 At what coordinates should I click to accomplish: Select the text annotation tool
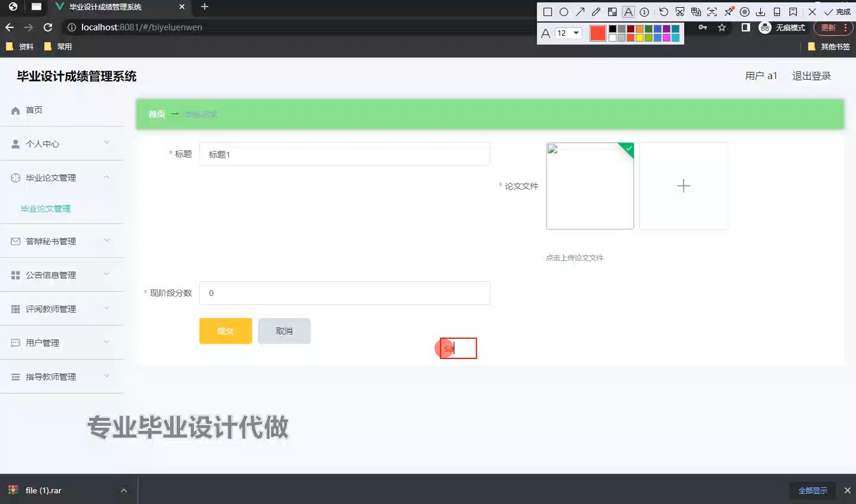pos(628,12)
